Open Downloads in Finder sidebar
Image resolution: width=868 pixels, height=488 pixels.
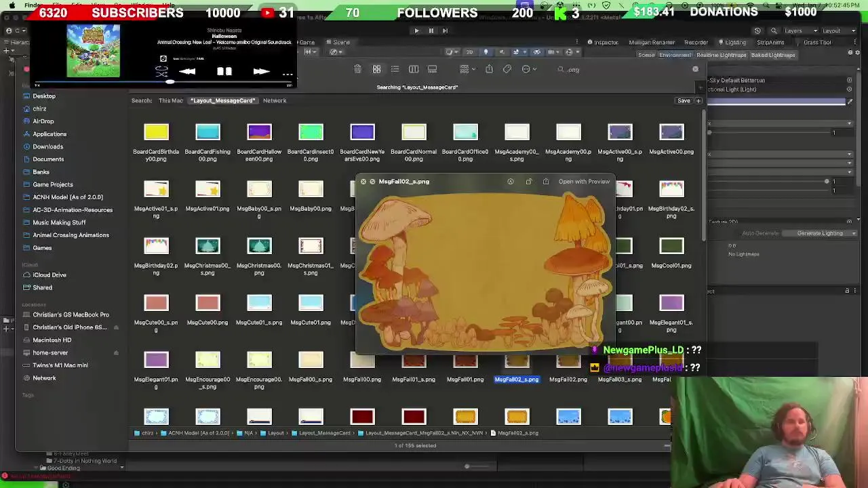(x=47, y=146)
